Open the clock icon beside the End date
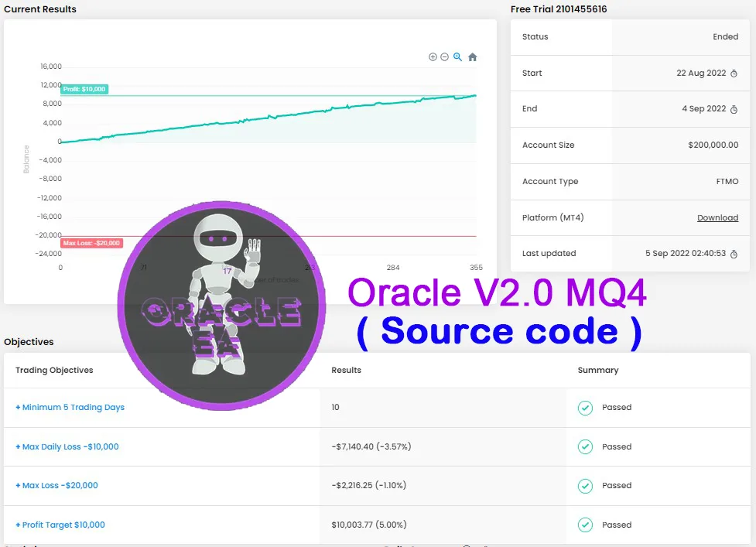756x547 pixels. [x=734, y=108]
